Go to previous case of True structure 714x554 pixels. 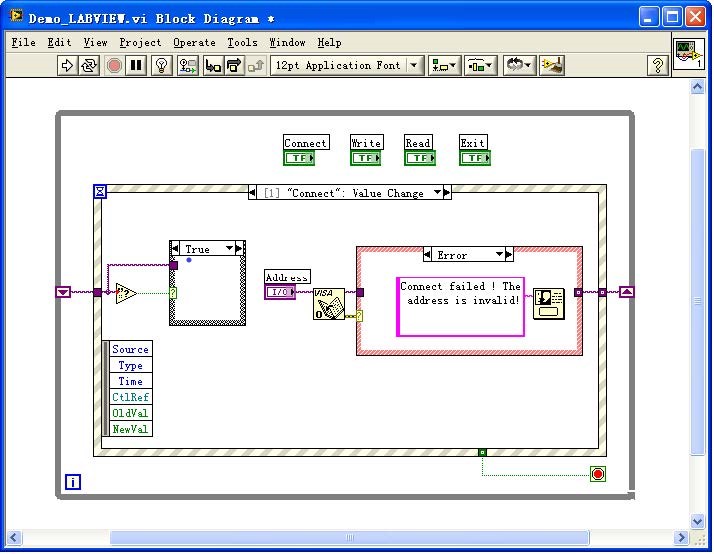coord(175,249)
